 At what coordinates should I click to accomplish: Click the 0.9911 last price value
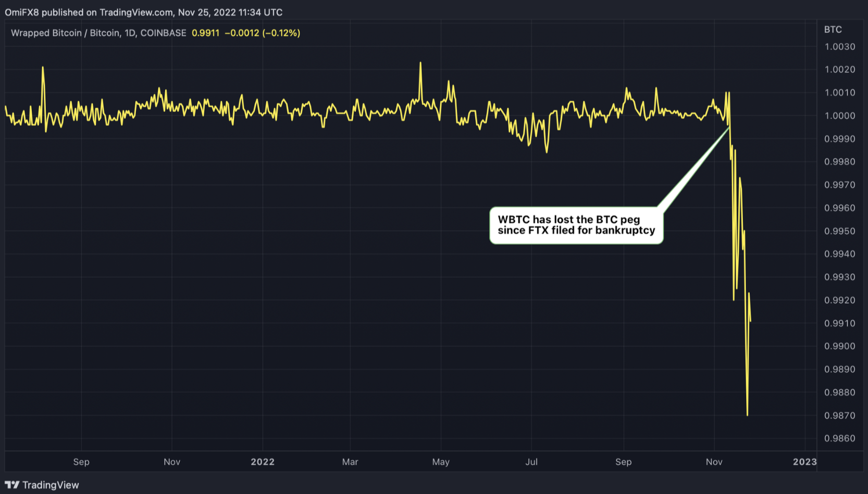tap(205, 33)
